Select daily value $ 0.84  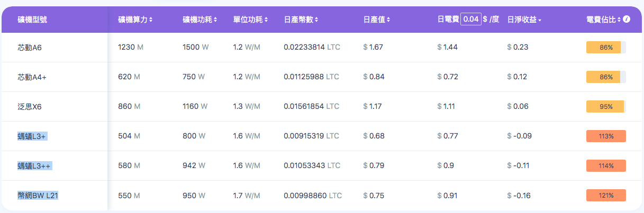(374, 77)
